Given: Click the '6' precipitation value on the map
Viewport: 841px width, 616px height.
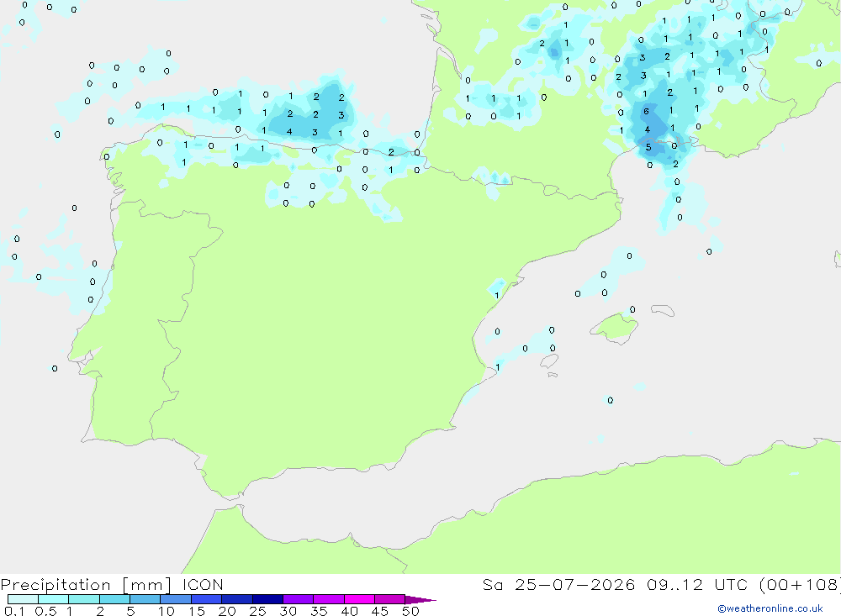Looking at the screenshot, I should coord(646,112).
